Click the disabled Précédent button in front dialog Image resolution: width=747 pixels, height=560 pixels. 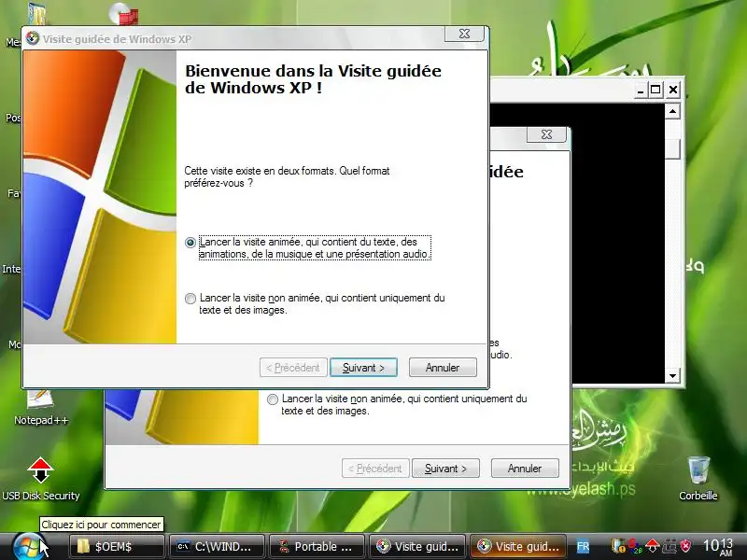293,368
